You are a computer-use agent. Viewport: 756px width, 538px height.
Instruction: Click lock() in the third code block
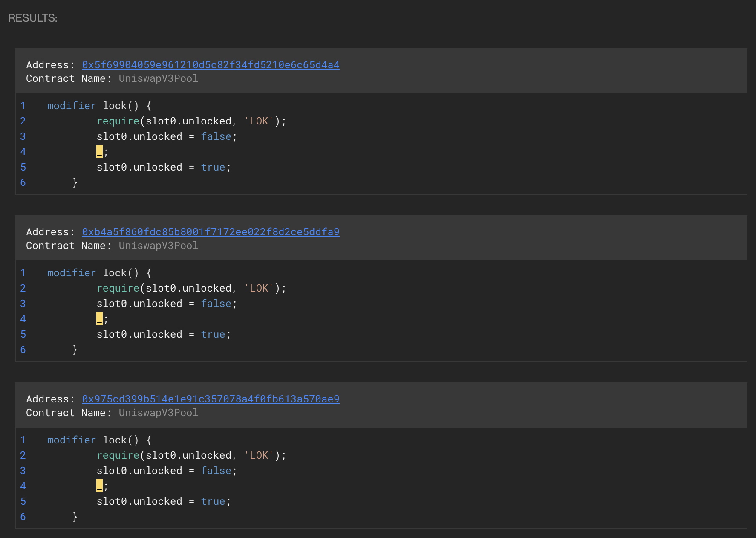pos(121,440)
